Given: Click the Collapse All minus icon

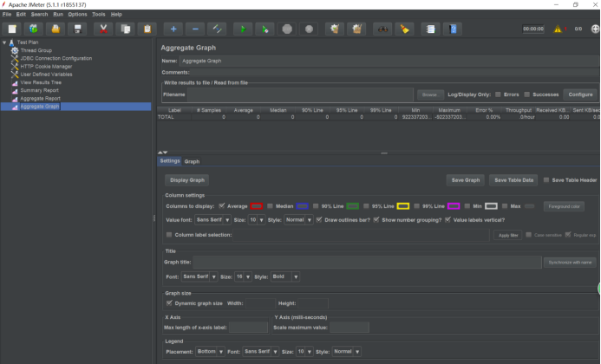Looking at the screenshot, I should coord(195,29).
